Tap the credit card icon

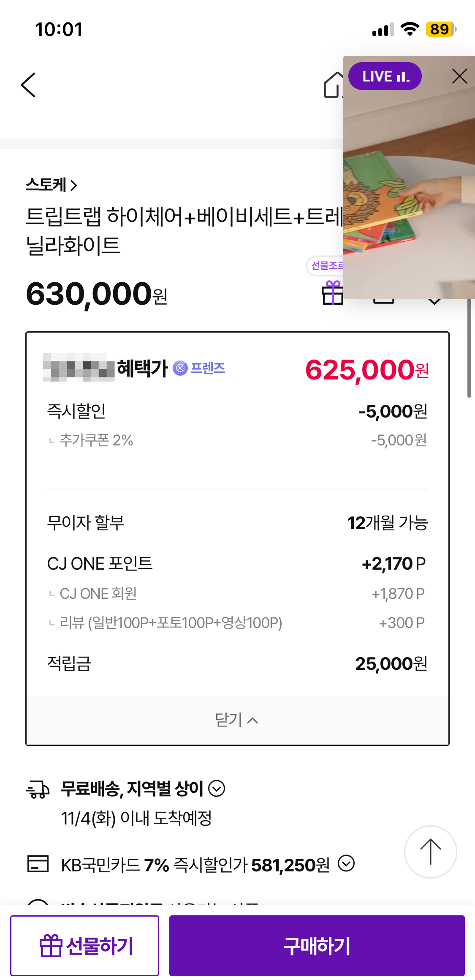point(38,864)
